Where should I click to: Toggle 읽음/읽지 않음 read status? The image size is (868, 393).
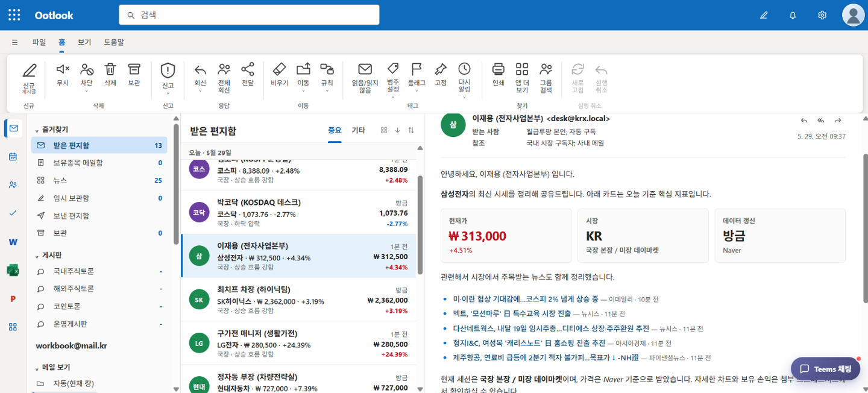coord(365,77)
